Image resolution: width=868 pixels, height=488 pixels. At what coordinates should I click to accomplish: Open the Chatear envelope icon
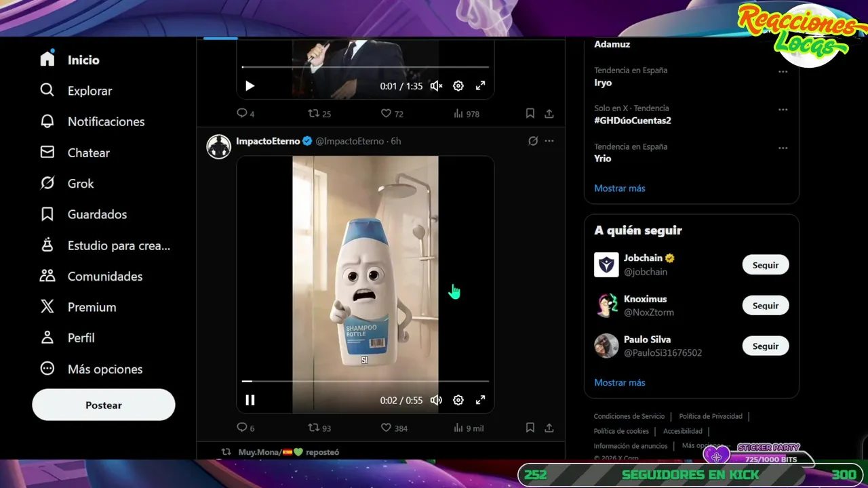coord(47,152)
